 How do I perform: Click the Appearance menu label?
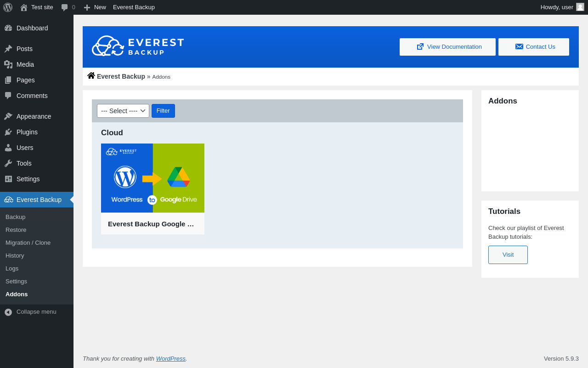coord(34,116)
